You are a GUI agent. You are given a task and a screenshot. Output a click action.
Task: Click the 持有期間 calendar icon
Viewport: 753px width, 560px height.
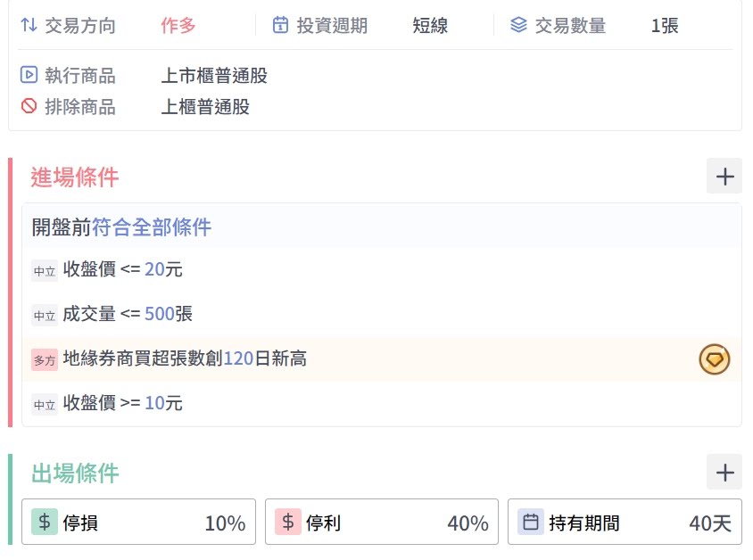(531, 523)
